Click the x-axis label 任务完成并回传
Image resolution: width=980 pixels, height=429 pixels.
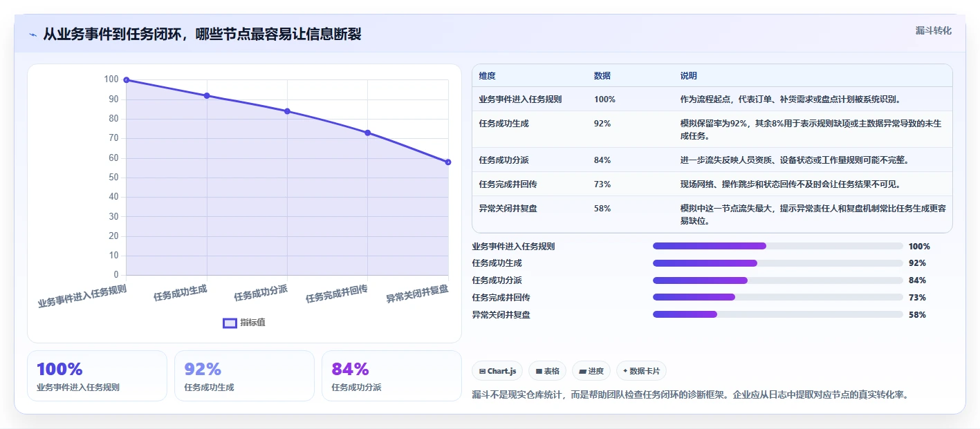tap(337, 294)
